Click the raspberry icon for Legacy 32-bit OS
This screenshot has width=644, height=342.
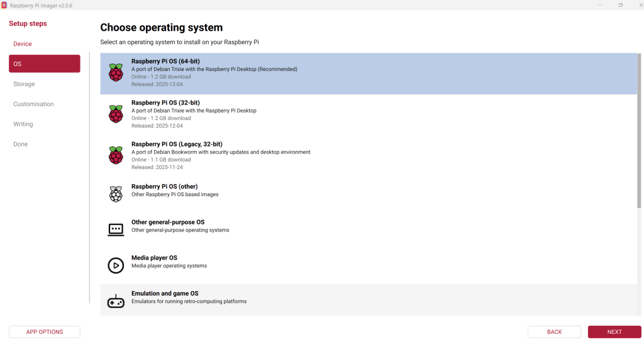coord(116,155)
